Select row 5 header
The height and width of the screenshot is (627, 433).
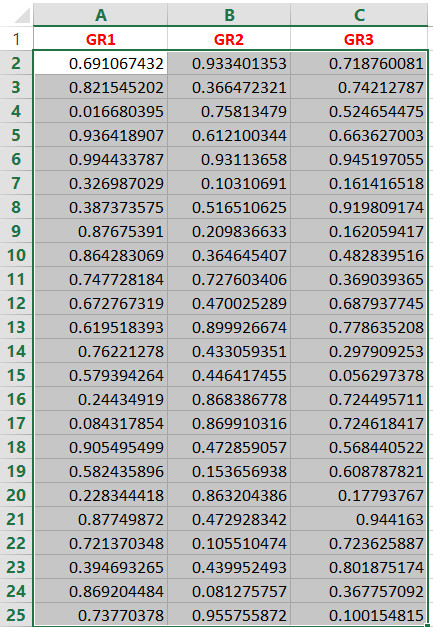pyautogui.click(x=16, y=135)
